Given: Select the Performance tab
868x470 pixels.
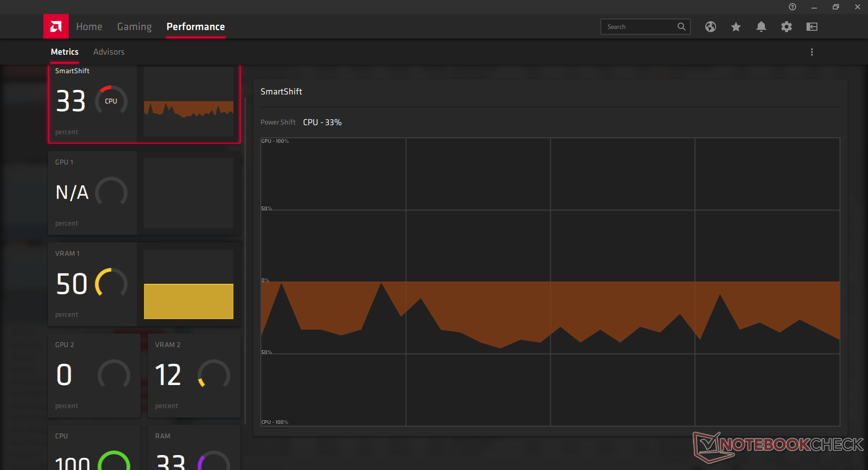Looking at the screenshot, I should point(196,27).
